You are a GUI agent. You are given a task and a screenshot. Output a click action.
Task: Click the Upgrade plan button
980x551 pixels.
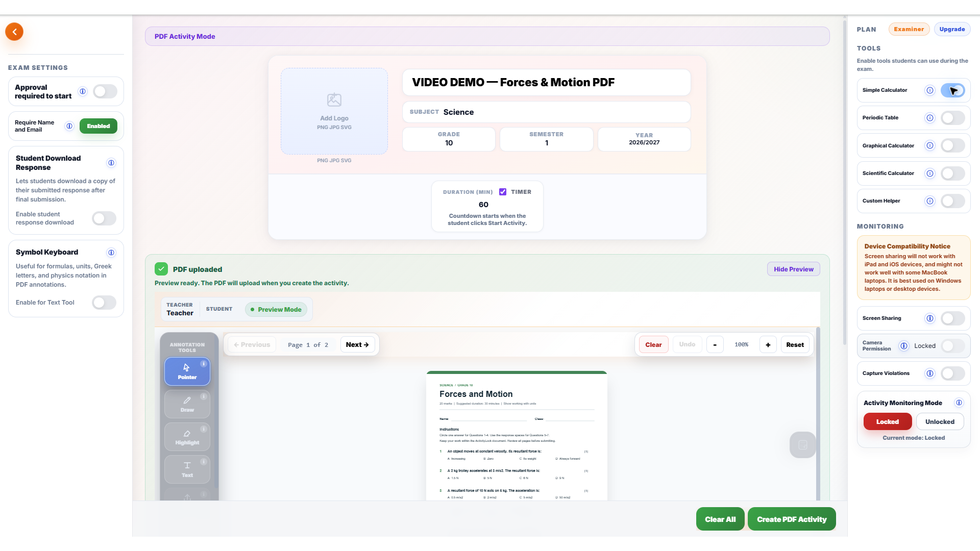[x=952, y=29]
